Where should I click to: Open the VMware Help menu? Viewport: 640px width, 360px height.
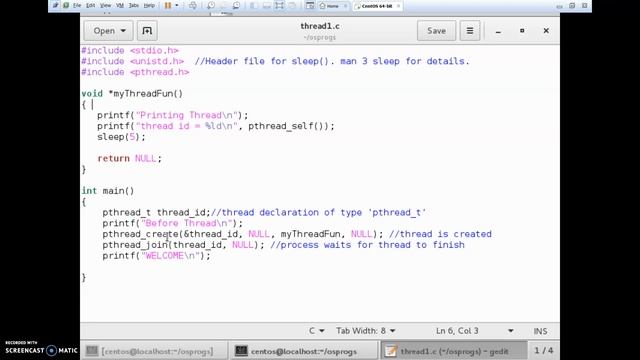pos(149,6)
